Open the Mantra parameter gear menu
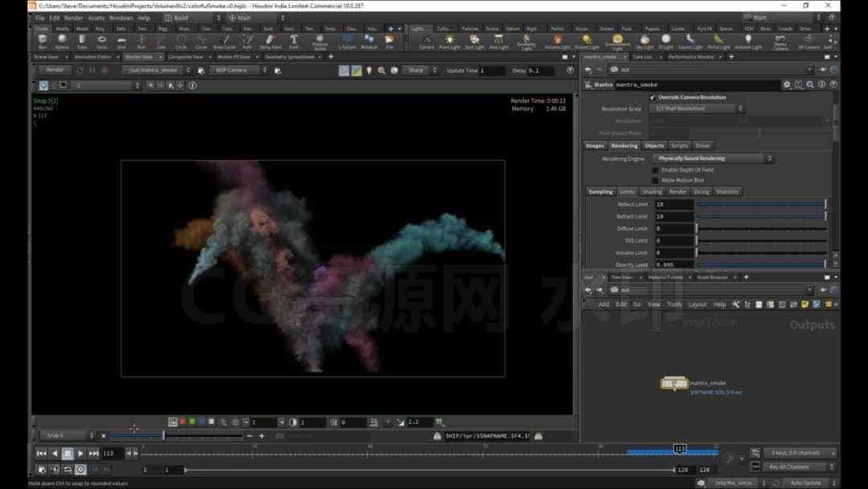The image size is (868, 489). pyautogui.click(x=787, y=84)
